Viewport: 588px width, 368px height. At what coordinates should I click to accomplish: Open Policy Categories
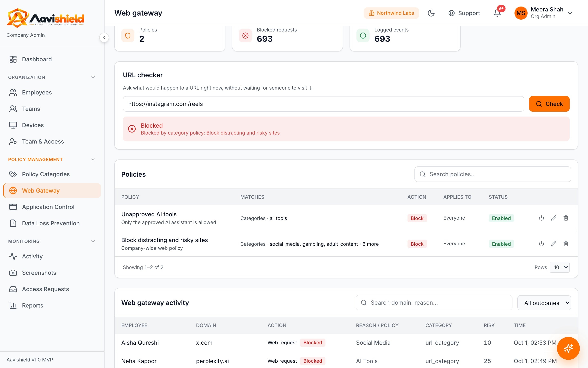52,174
